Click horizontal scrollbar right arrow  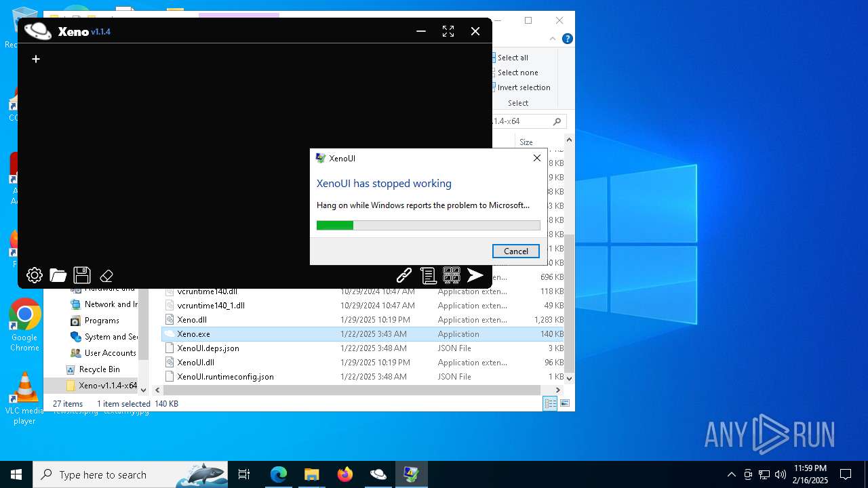tap(558, 390)
